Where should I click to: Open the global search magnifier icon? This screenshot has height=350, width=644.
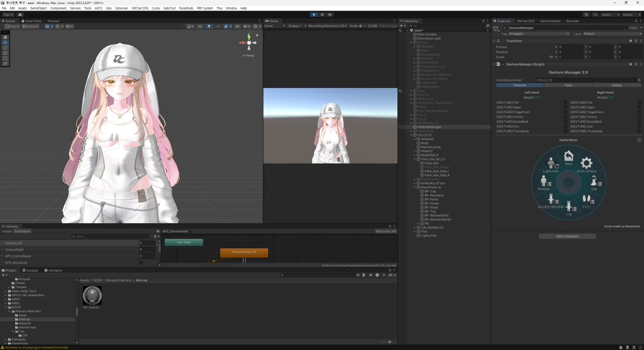[x=595, y=14]
